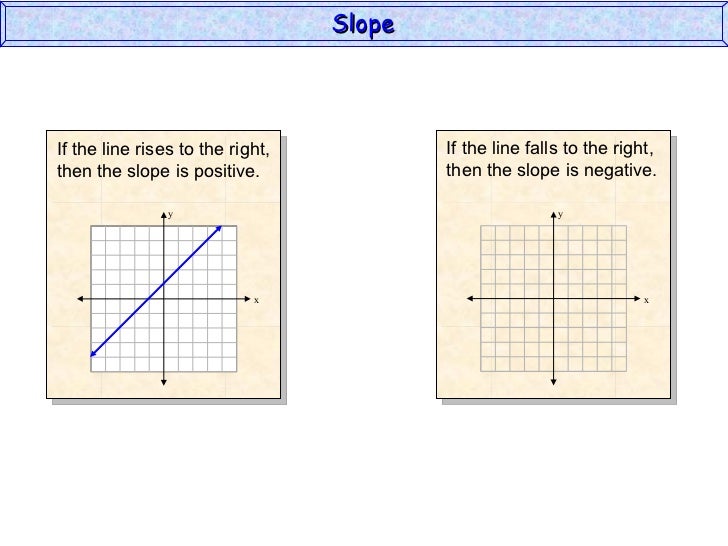
Task: Click the x label on right graph
Action: [x=646, y=300]
